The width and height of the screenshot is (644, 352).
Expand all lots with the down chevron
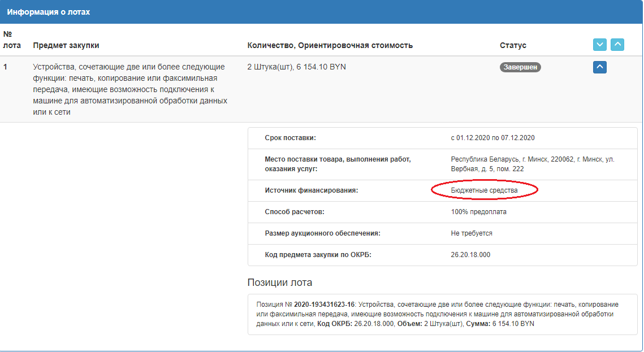coord(600,44)
